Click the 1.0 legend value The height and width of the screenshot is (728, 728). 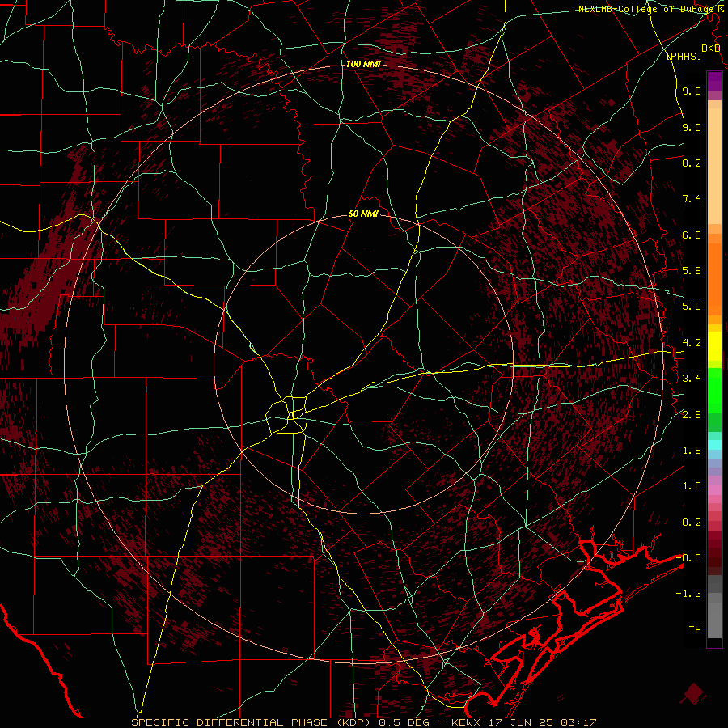[692, 486]
